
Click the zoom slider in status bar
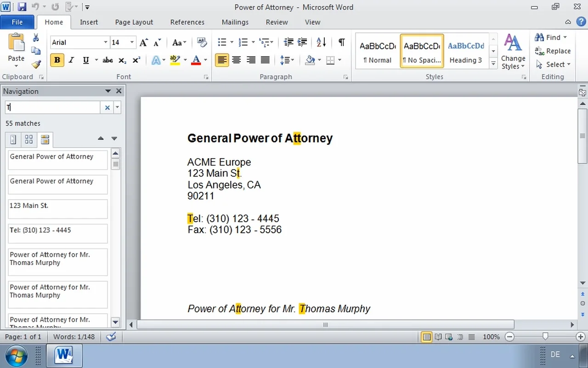(x=545, y=337)
